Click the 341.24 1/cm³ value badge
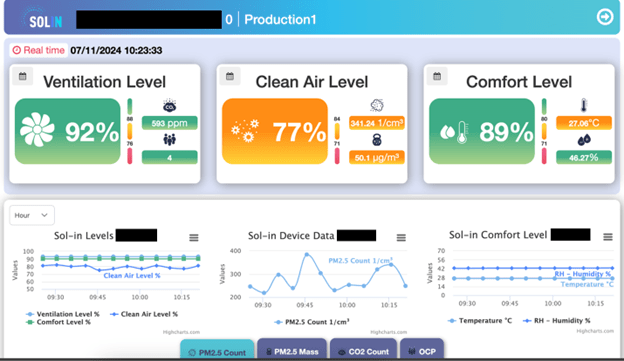This screenshot has width=624, height=361. click(377, 123)
